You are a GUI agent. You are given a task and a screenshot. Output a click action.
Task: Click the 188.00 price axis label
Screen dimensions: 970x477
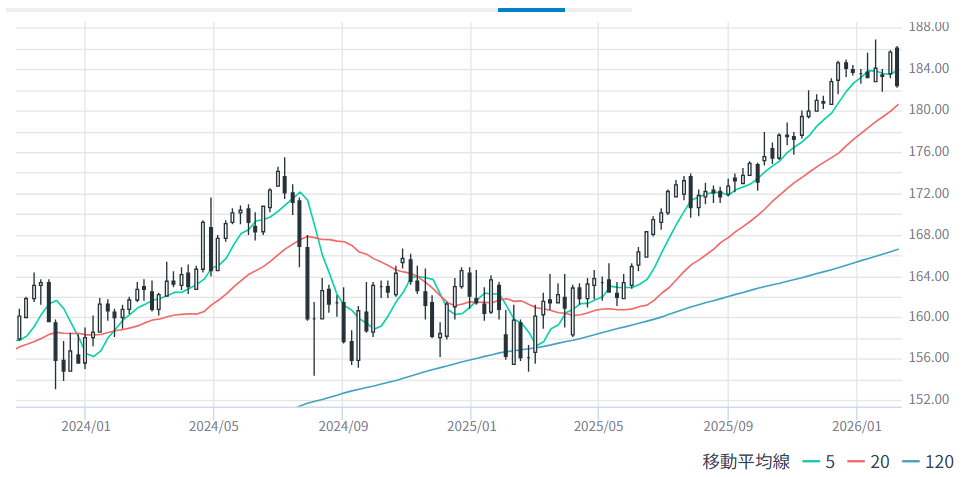[930, 27]
